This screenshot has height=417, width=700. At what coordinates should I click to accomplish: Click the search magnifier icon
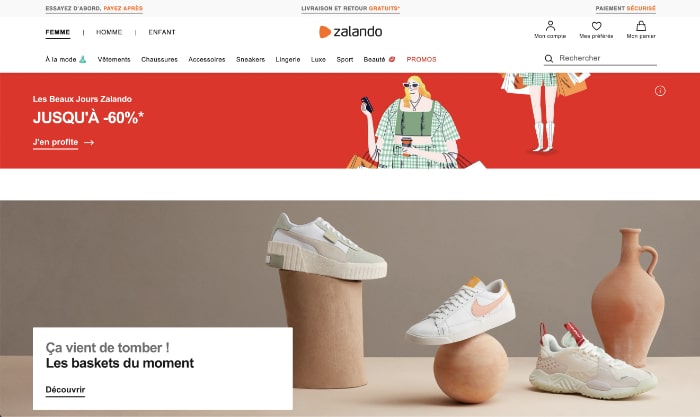click(x=549, y=58)
